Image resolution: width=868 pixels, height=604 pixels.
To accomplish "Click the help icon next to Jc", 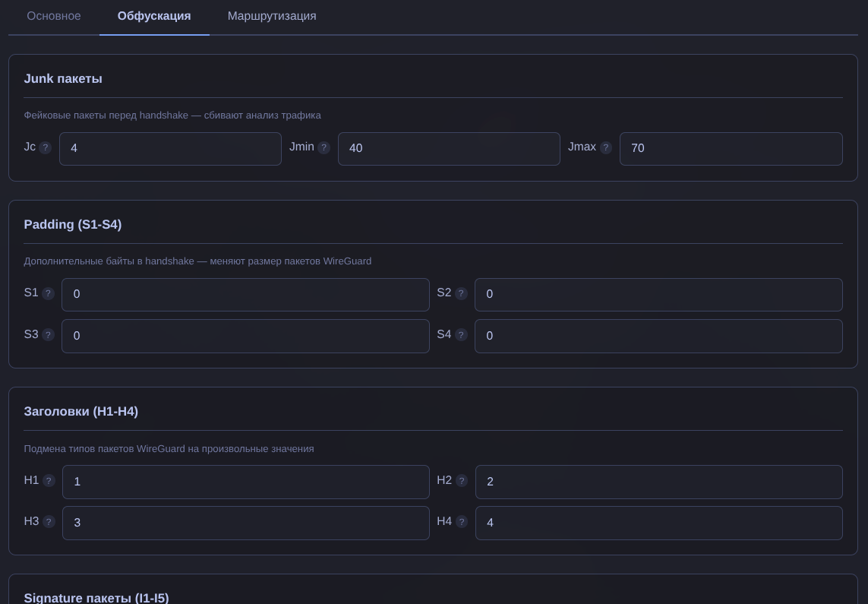I will click(46, 147).
